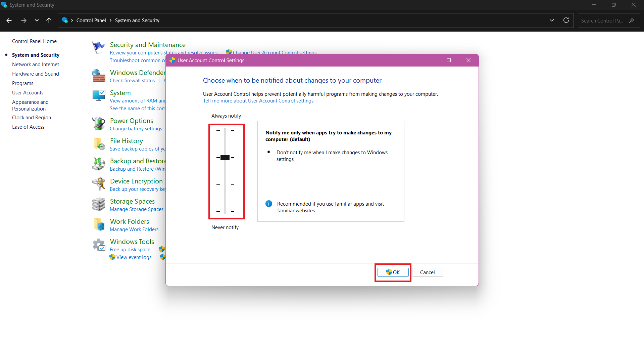Go up one level with up arrow

coord(49,20)
